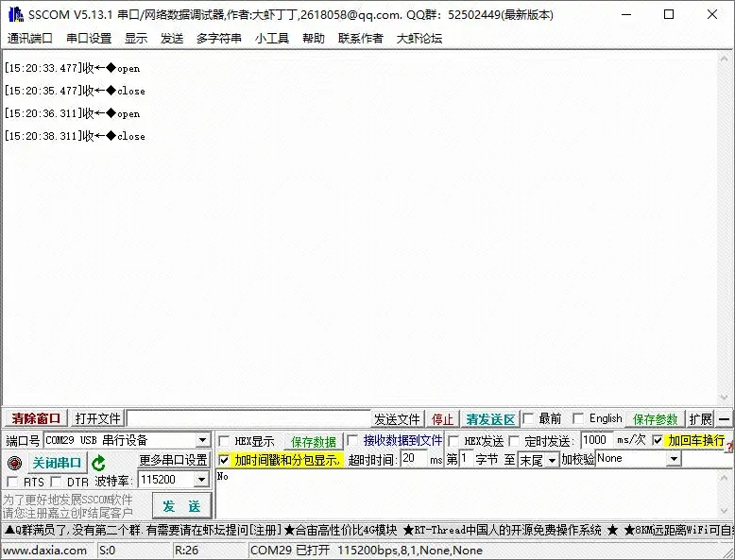This screenshot has width=735, height=560.
Task: Click the 保存数据 button
Action: [x=314, y=441]
